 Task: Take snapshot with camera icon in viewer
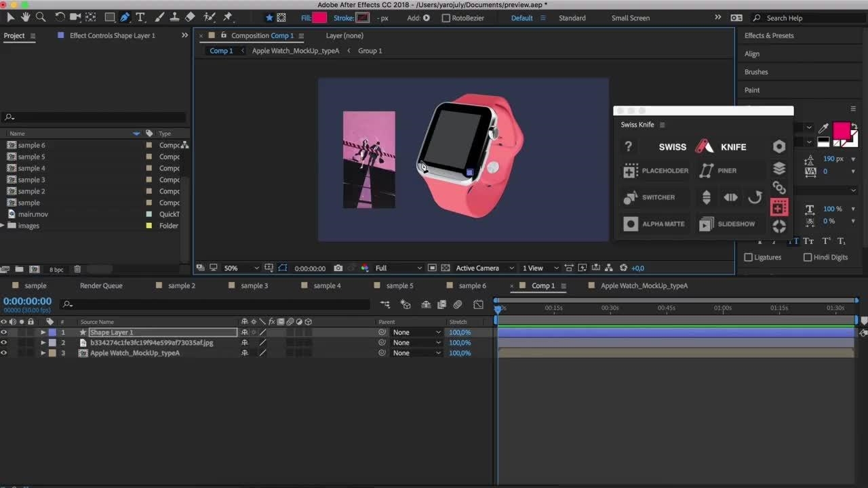click(338, 268)
